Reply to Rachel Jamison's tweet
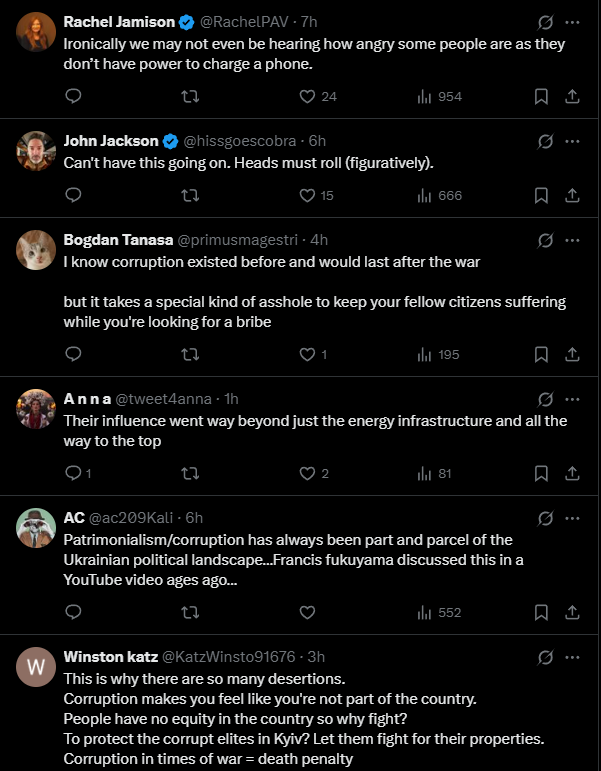The image size is (601, 771). coord(73,97)
